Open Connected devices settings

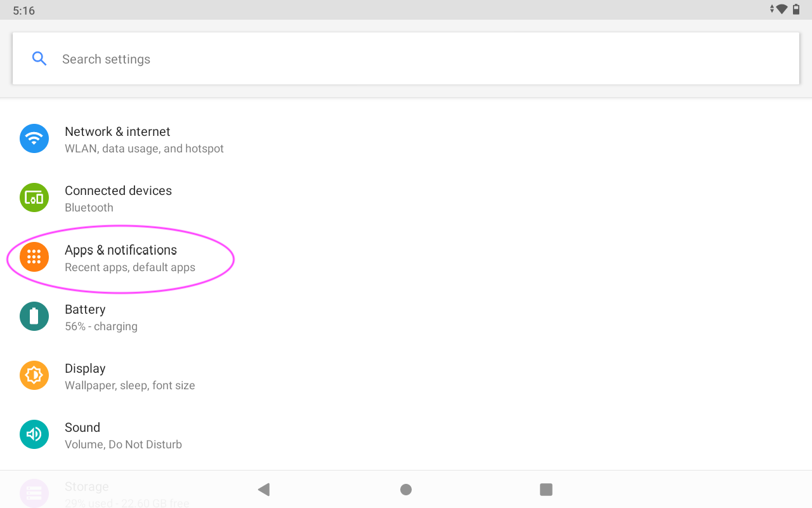118,198
